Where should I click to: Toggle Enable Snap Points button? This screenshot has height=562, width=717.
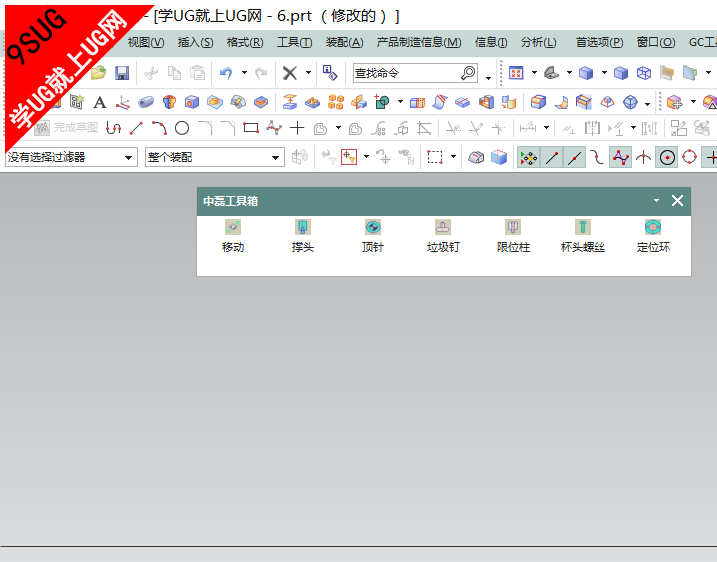coord(529,158)
